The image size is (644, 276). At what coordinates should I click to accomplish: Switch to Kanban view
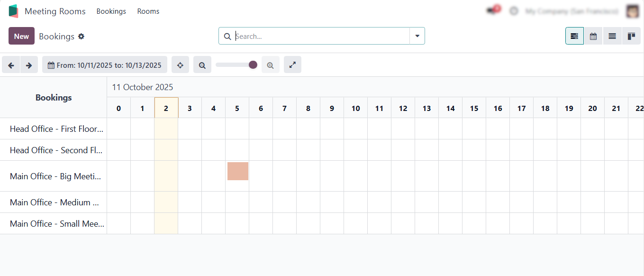click(x=631, y=36)
